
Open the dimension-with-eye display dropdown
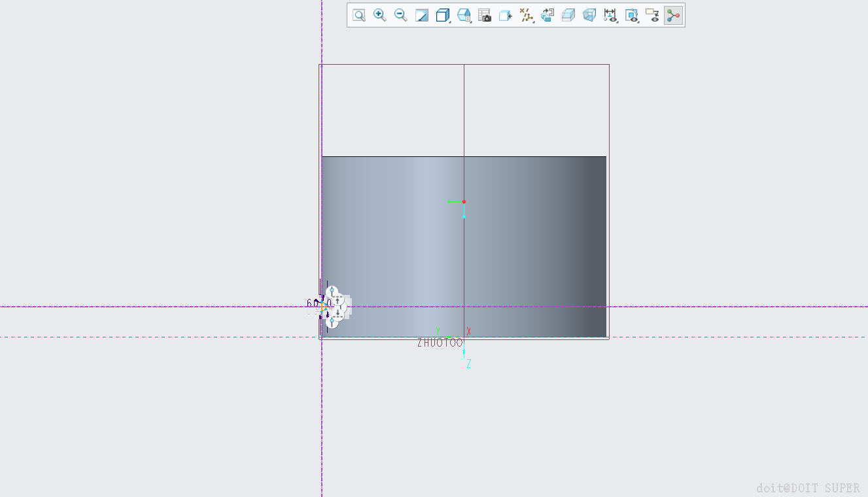610,15
